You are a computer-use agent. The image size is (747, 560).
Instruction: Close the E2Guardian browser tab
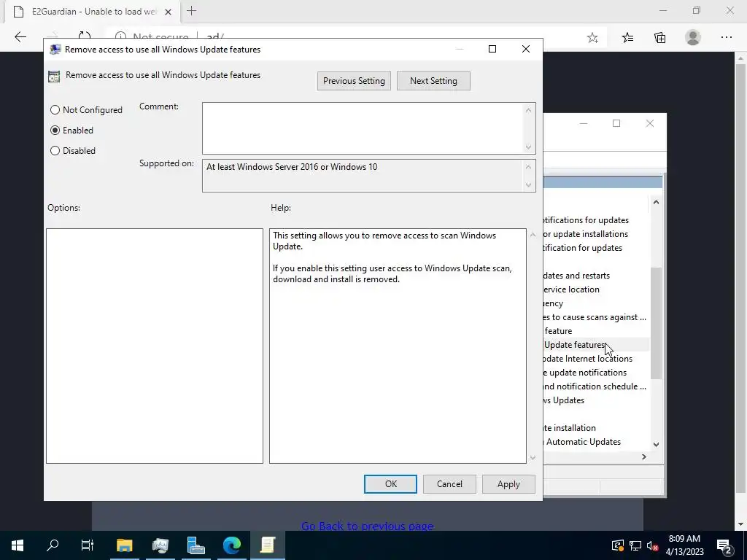[168, 12]
